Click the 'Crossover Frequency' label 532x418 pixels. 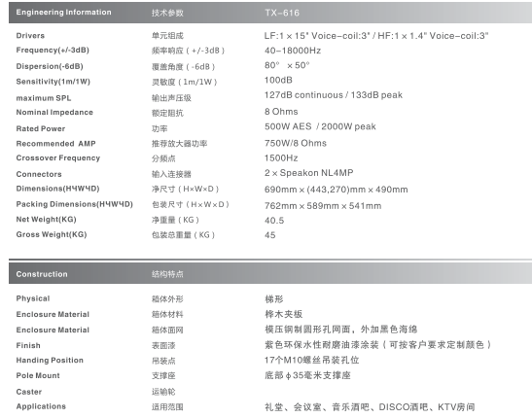pos(58,158)
